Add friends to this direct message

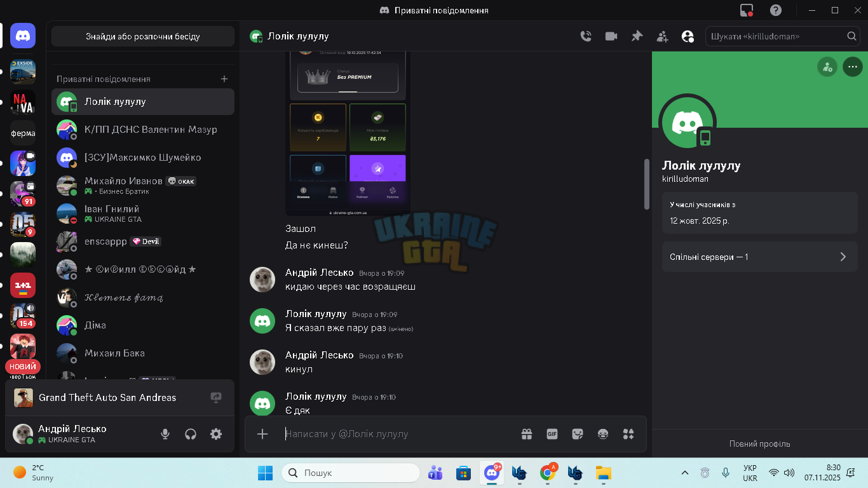pyautogui.click(x=662, y=36)
